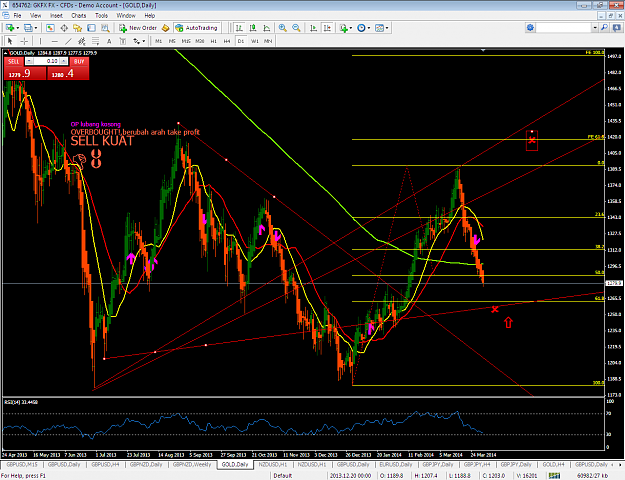Viewport: 625px width, 480px height.
Task: Switch to the M1 timeframe
Action: [x=159, y=41]
